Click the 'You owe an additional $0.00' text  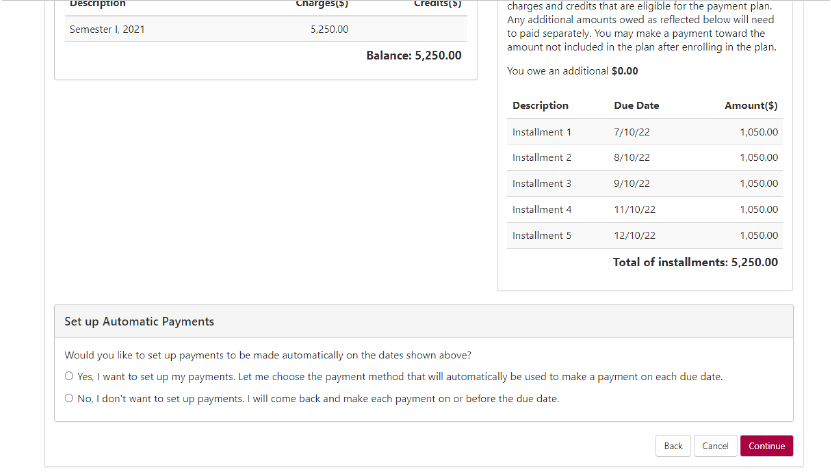tap(572, 71)
